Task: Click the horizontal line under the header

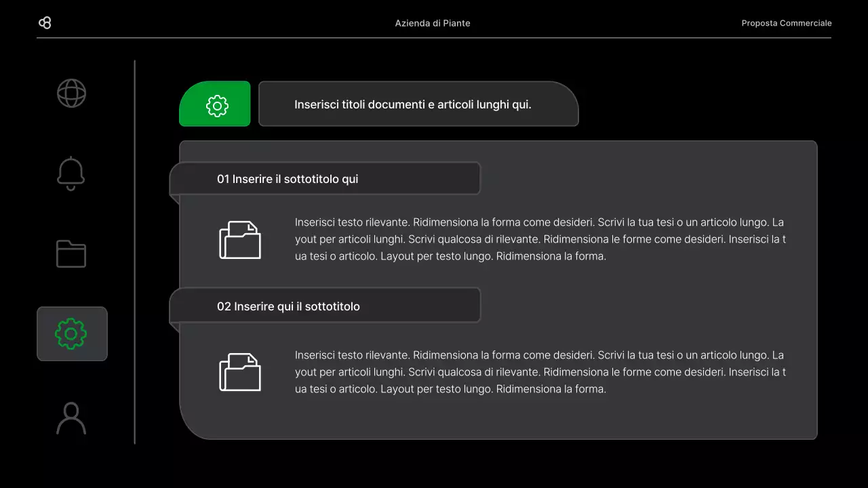Action: (x=434, y=38)
